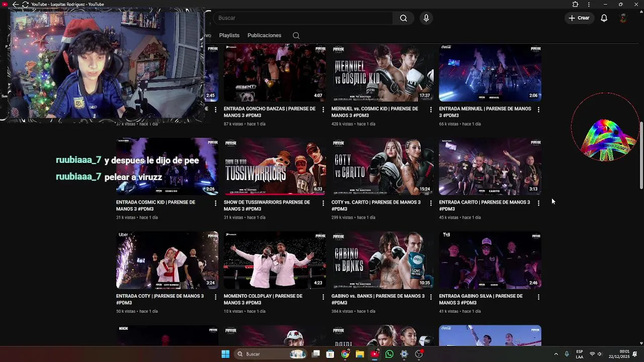Open Entrada Coty thumbnail with fireworks

(x=167, y=260)
